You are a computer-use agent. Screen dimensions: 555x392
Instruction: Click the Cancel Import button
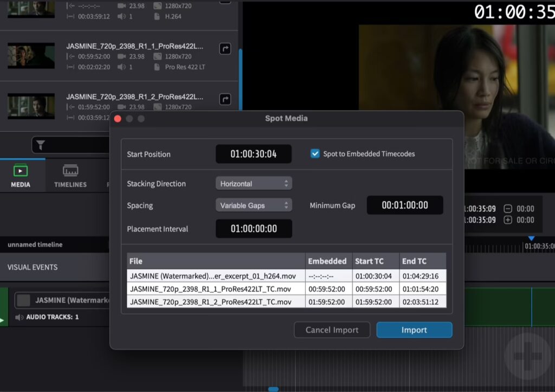[332, 330]
